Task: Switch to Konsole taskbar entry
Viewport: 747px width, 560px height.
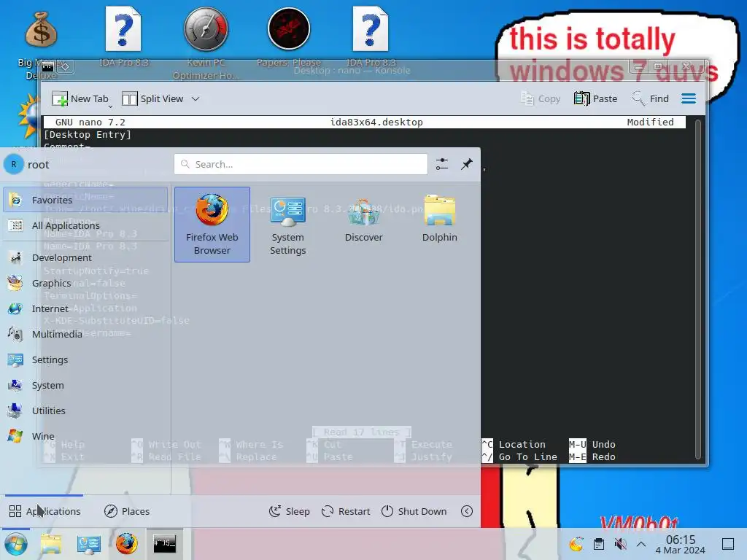Action: [x=164, y=544]
